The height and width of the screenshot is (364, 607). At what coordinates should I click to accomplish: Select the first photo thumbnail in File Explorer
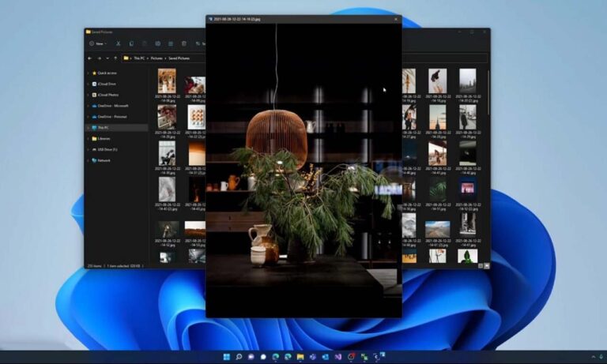tap(167, 81)
